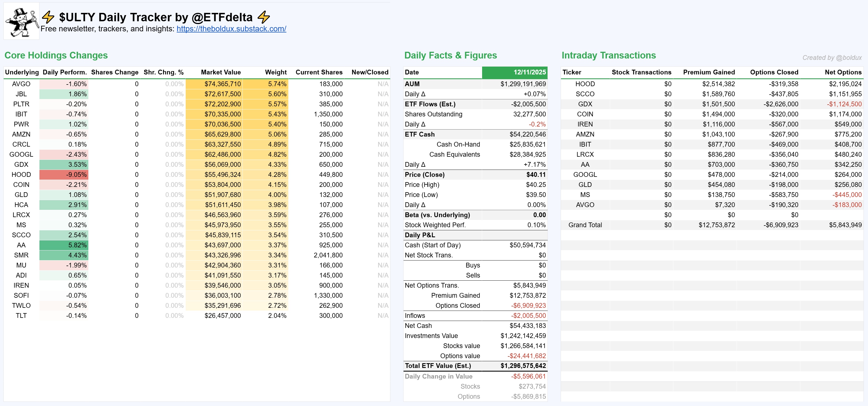The height and width of the screenshot is (406, 868).
Task: Click the Intraday Transactions heading
Action: tap(608, 55)
